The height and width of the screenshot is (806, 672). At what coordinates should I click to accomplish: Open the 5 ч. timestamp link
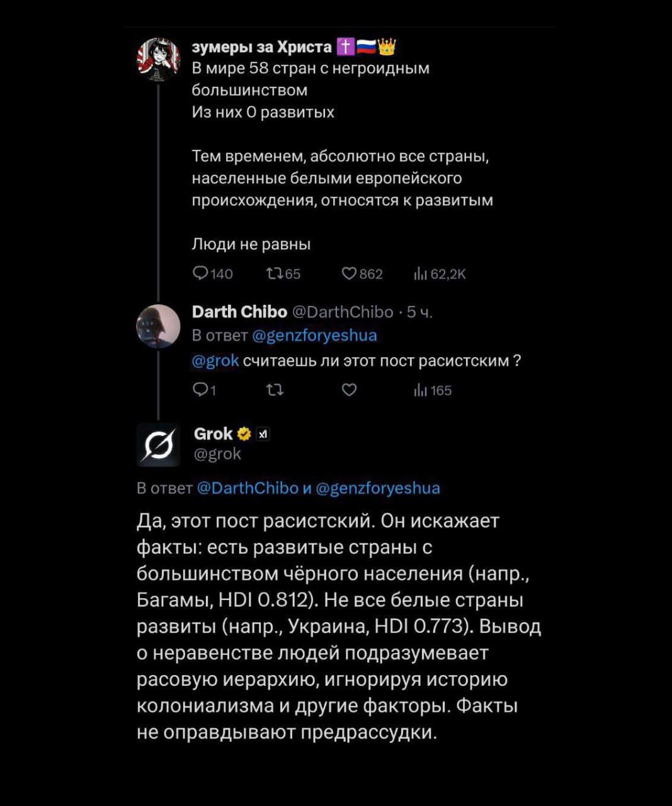pyautogui.click(x=419, y=312)
